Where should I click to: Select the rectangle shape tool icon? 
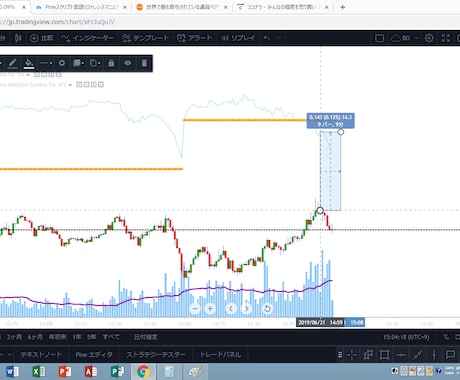click(384, 355)
